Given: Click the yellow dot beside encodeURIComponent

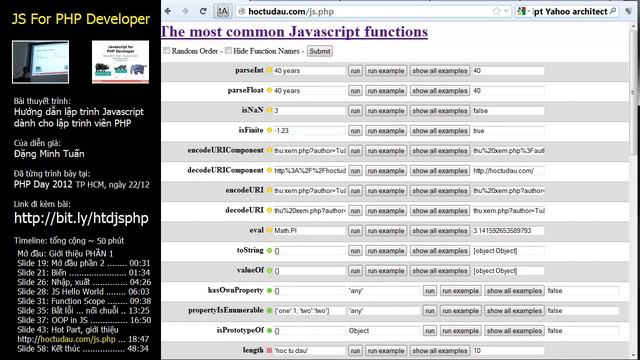Looking at the screenshot, I should pos(269,150).
